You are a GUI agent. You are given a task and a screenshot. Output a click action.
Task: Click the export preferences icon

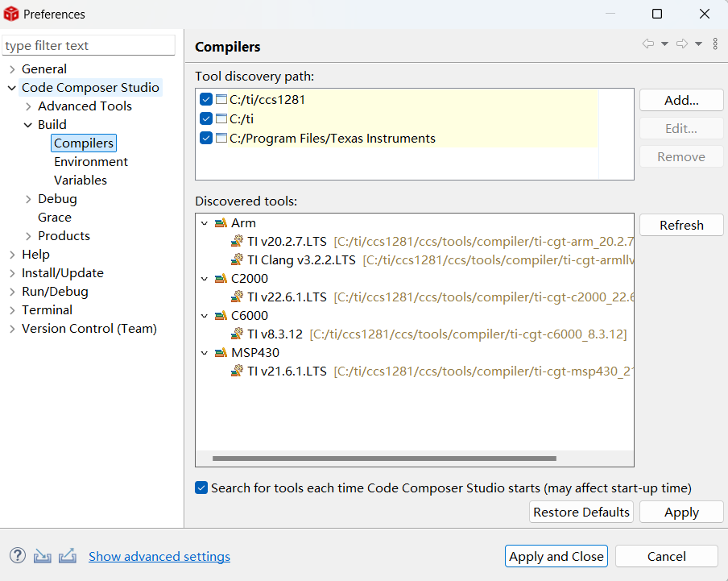pos(68,555)
